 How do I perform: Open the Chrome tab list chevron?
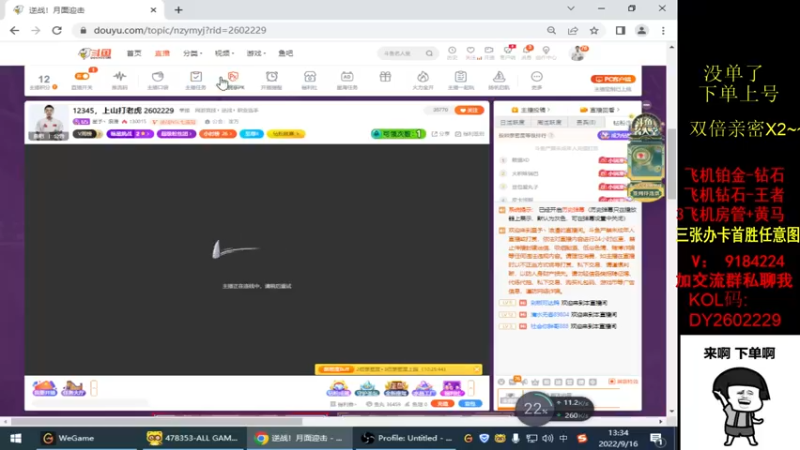click(571, 9)
